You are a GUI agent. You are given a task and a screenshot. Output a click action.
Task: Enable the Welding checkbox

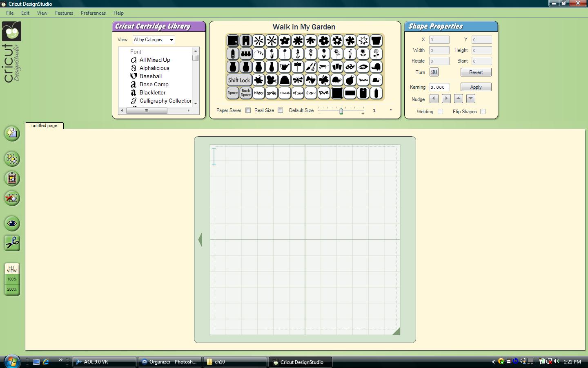click(440, 112)
